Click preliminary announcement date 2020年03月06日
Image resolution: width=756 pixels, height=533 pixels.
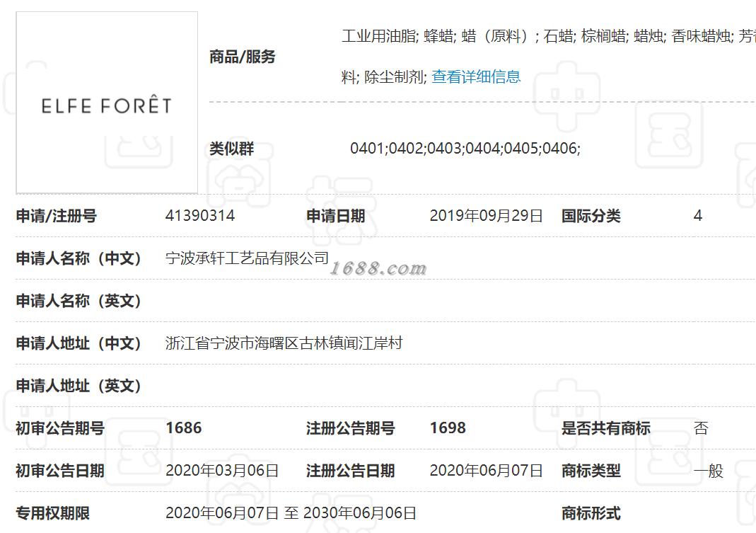click(222, 470)
